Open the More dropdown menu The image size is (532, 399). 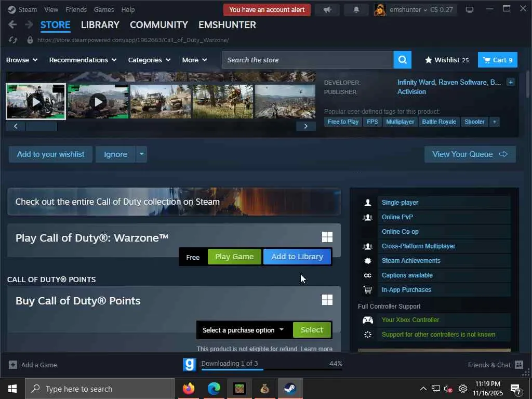click(x=194, y=60)
